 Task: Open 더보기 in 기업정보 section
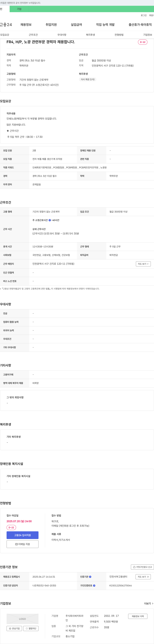point(149,604)
